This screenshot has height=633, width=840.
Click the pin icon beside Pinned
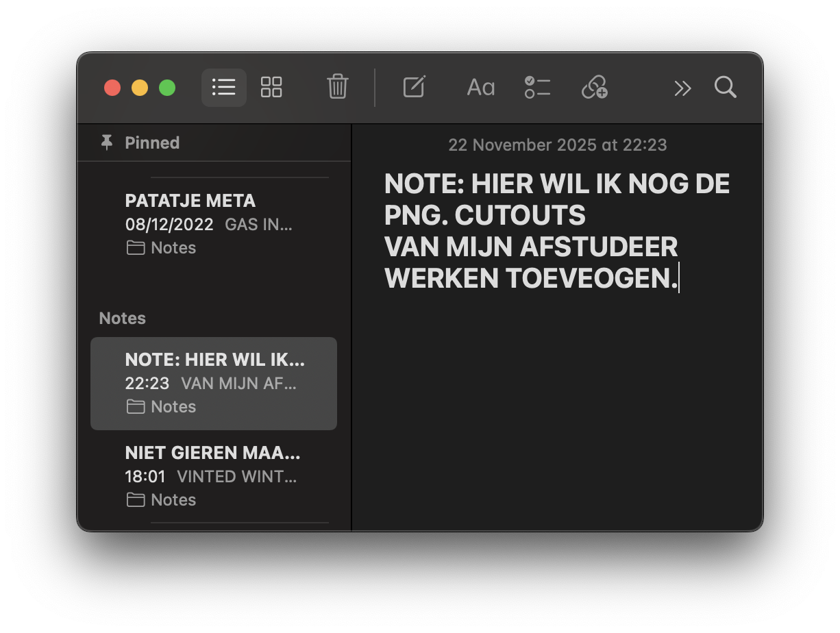point(106,142)
